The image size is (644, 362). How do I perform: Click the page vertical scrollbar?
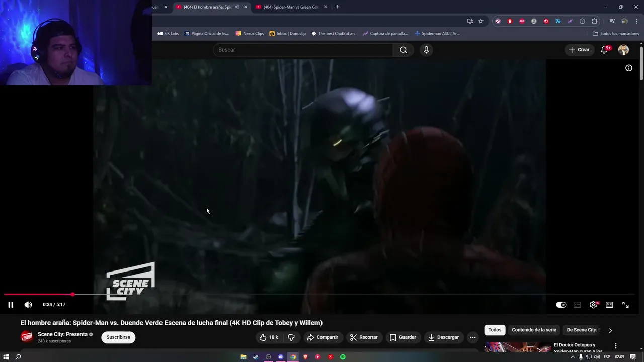pos(641,63)
